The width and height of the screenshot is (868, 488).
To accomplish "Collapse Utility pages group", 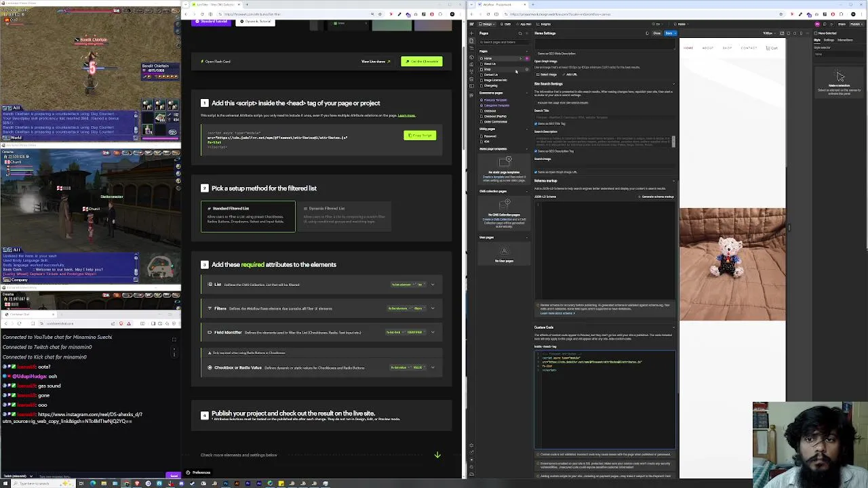I will [527, 129].
